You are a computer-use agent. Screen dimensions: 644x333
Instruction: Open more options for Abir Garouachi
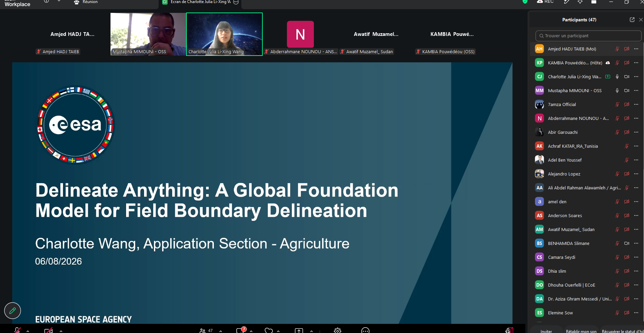636,132
